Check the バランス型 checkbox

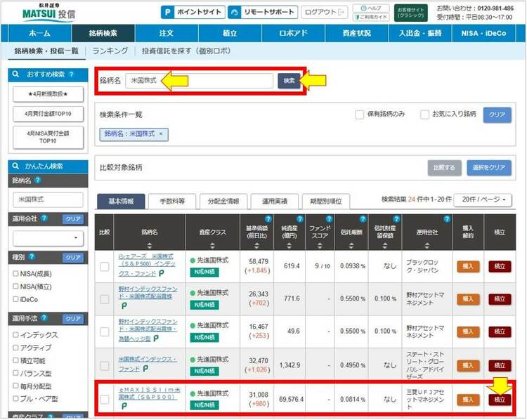[15, 374]
